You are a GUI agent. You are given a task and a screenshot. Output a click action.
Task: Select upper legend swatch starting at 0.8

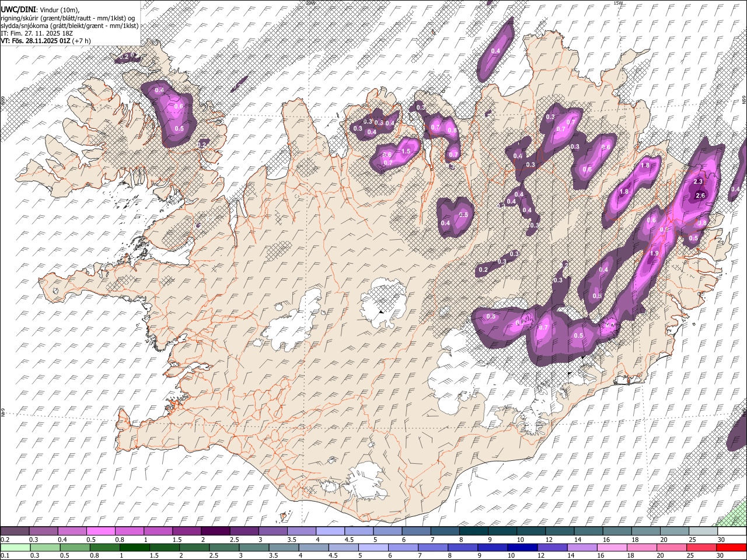pos(129,531)
